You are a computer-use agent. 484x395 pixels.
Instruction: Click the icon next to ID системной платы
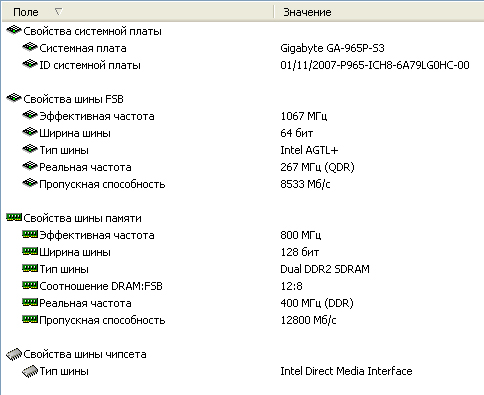(x=30, y=64)
